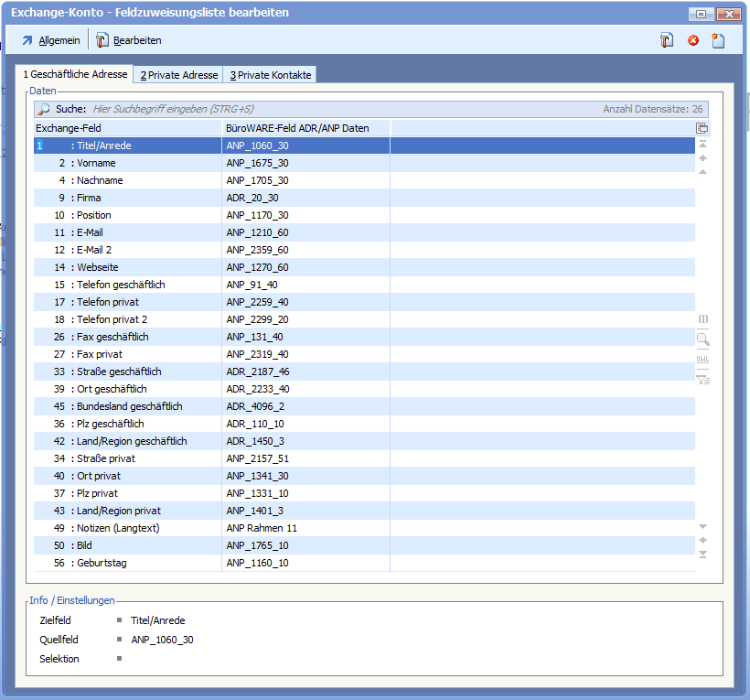Click the magnifier icon beside the table
750x700 pixels.
click(702, 339)
